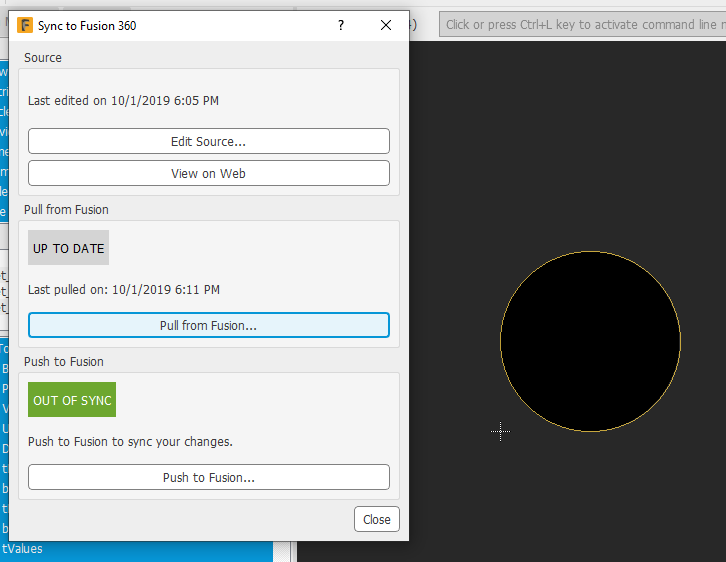Click the 'Push to Fusion to sync your changes' message
Viewport: 726px width, 562px height.
point(130,441)
